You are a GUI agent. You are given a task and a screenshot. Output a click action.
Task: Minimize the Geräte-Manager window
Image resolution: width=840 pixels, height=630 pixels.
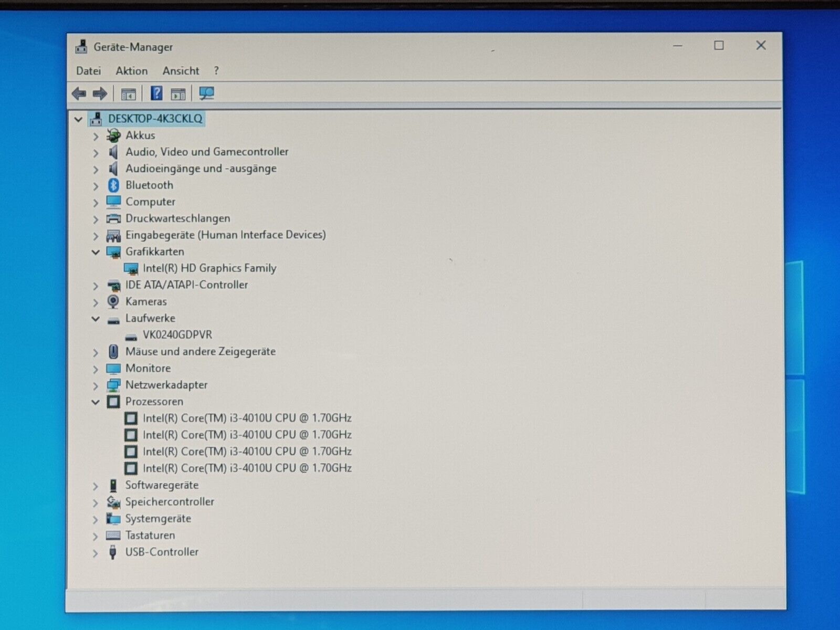click(678, 46)
